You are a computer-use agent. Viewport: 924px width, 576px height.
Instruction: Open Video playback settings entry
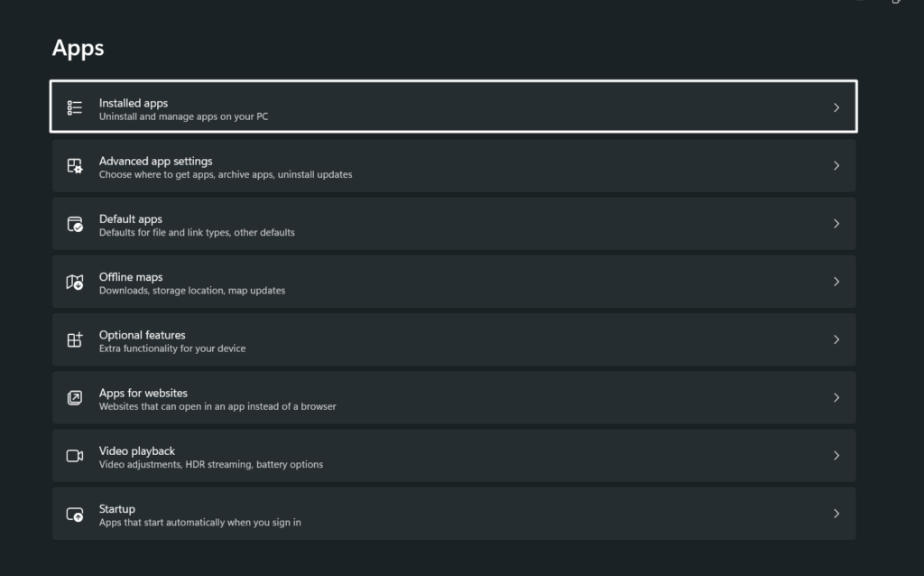451,456
